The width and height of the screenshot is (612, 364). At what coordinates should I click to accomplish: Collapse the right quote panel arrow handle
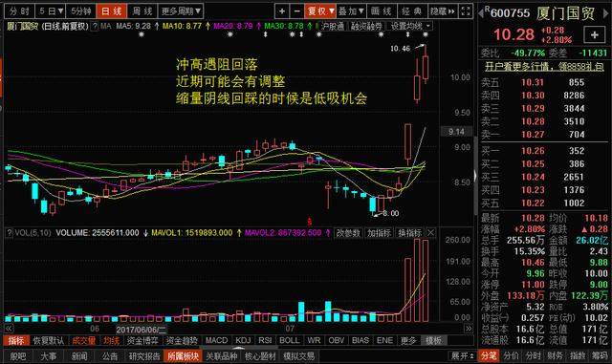coord(475,176)
